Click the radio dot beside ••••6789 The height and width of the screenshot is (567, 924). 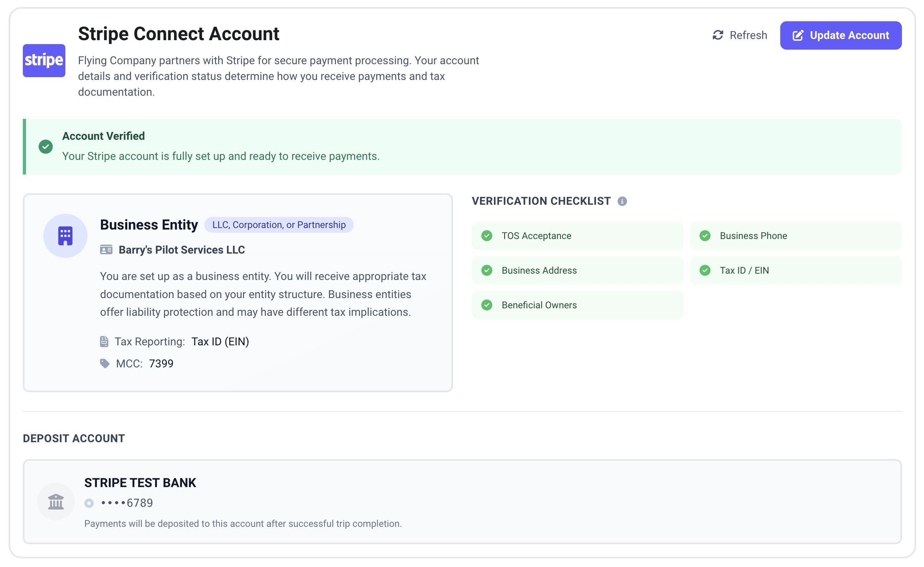[x=89, y=503]
